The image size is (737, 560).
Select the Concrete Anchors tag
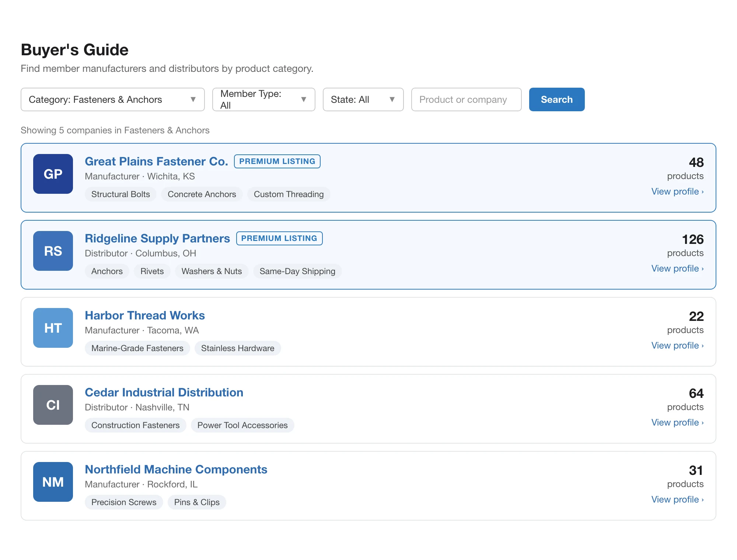point(202,194)
